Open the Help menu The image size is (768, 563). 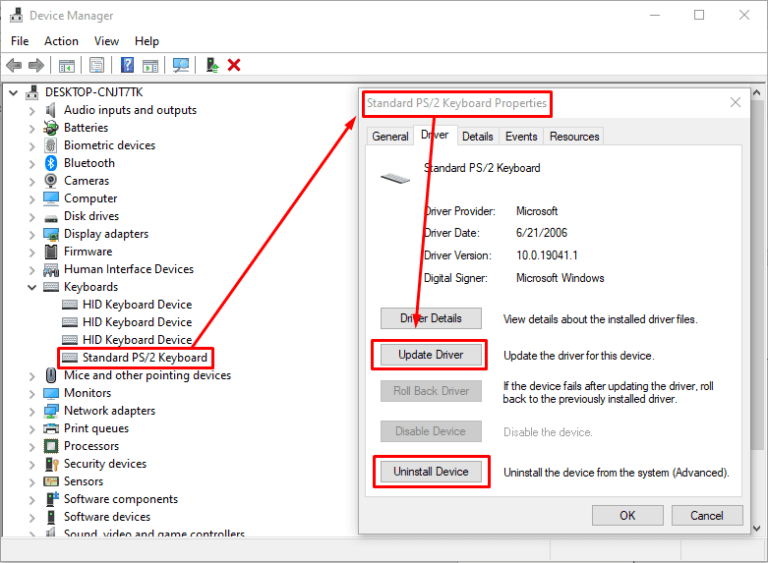(x=147, y=41)
